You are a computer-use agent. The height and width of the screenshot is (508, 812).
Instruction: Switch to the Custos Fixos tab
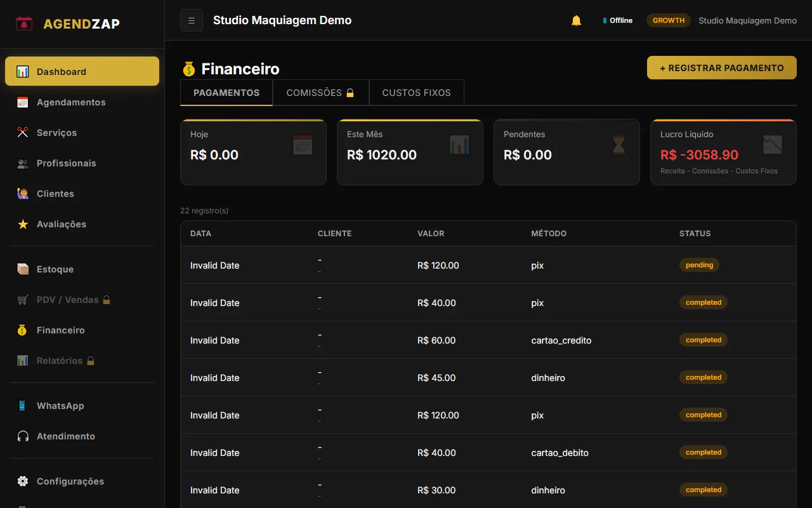pos(416,93)
